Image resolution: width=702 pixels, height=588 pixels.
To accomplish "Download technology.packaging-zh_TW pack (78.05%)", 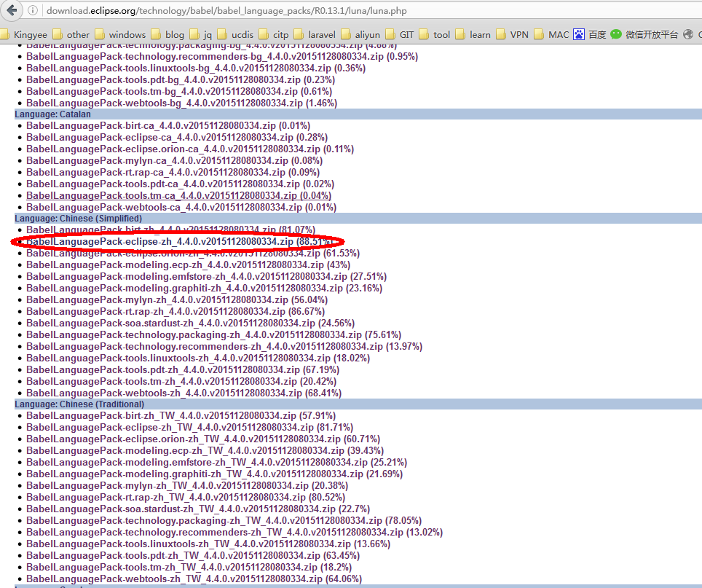I will 224,520.
